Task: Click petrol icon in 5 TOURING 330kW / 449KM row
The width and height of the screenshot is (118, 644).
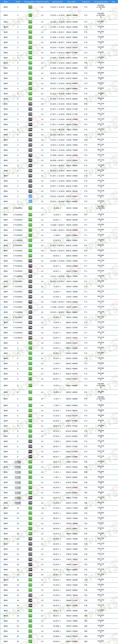Action: click(x=30, y=256)
